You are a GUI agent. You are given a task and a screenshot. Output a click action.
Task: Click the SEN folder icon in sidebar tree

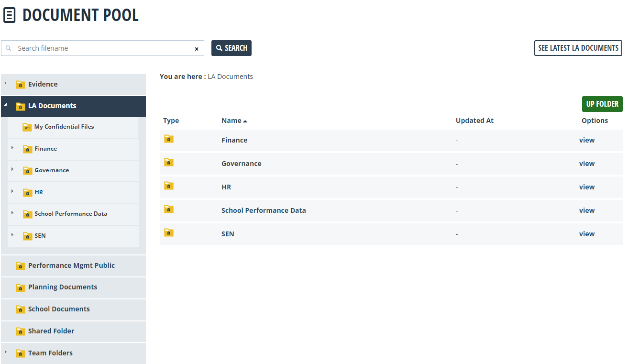27,236
